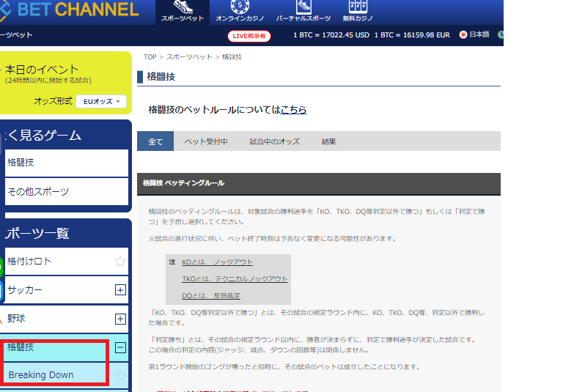The image size is (563, 392).
Task: Click KOとは、ノックアウト note link
Action: coord(217,262)
